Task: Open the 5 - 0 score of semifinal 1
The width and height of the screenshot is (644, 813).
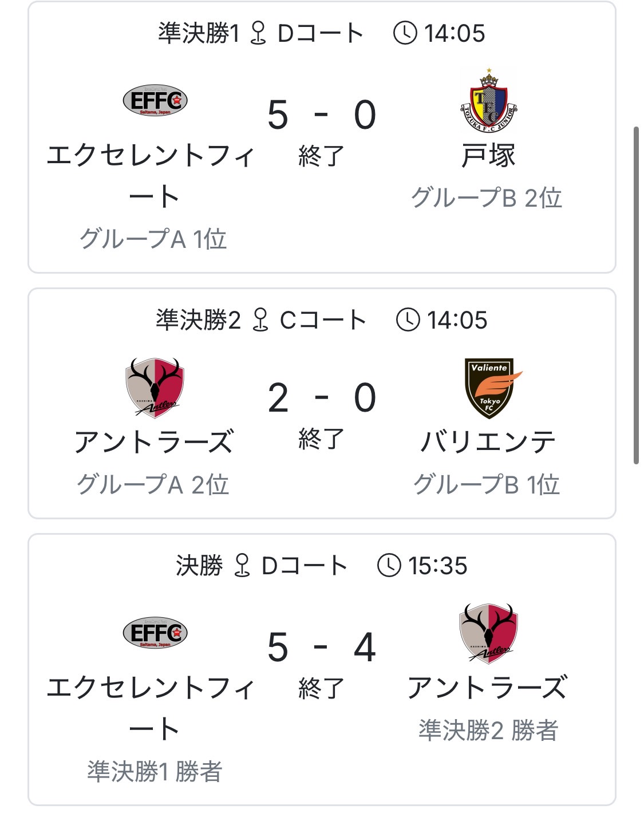Action: (322, 115)
